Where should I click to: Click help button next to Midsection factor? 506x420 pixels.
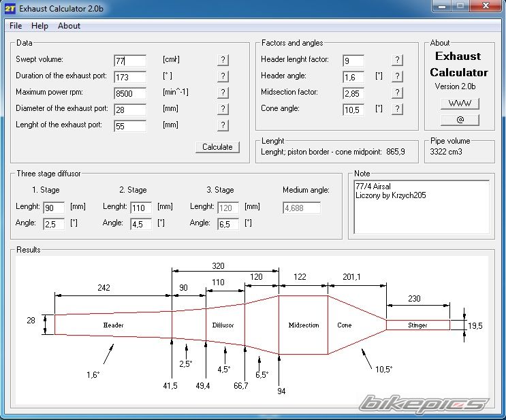pyautogui.click(x=397, y=93)
